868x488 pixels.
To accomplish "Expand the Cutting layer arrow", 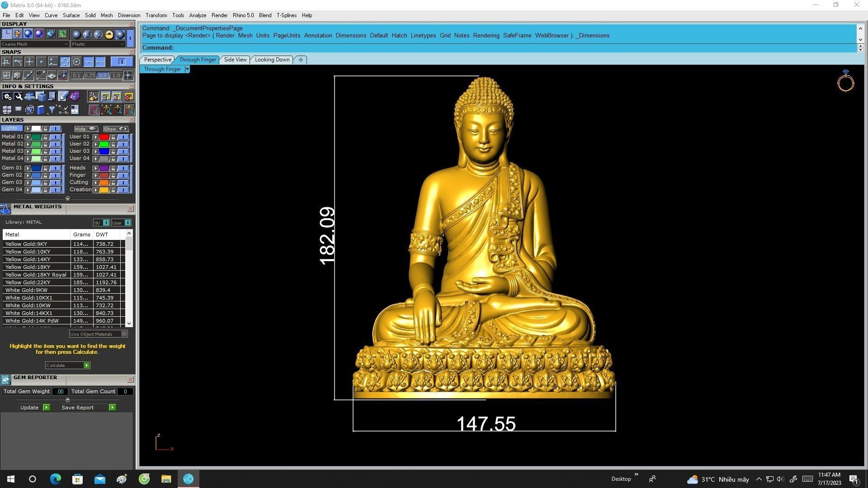I will [x=96, y=183].
